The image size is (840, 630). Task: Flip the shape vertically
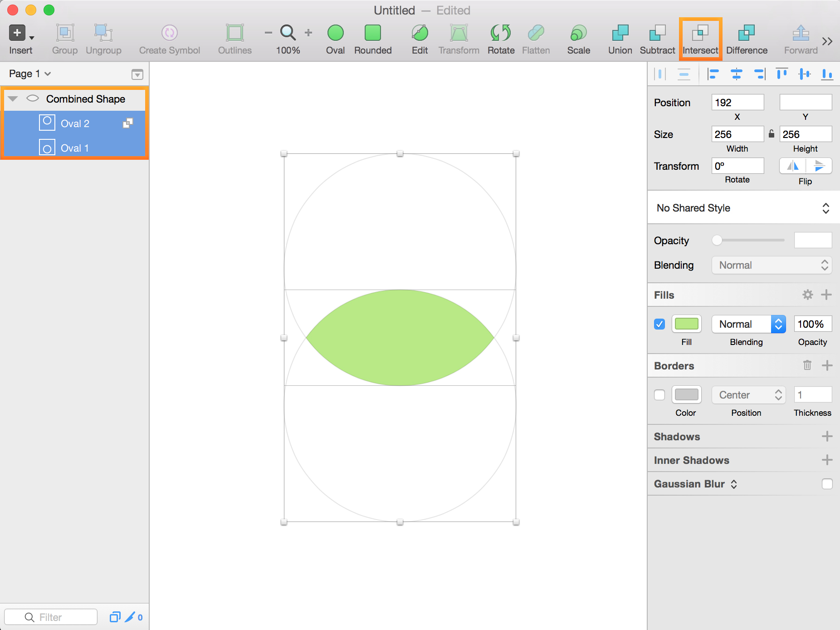tap(819, 166)
